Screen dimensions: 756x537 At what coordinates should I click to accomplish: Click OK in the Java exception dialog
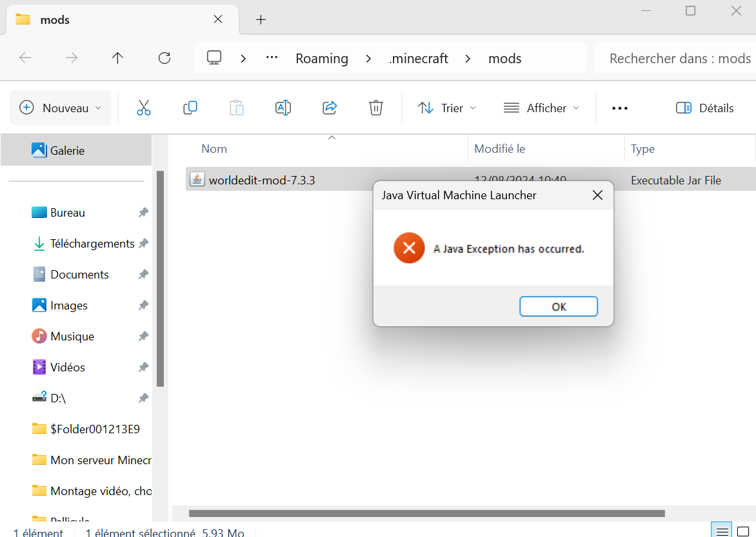click(x=559, y=307)
